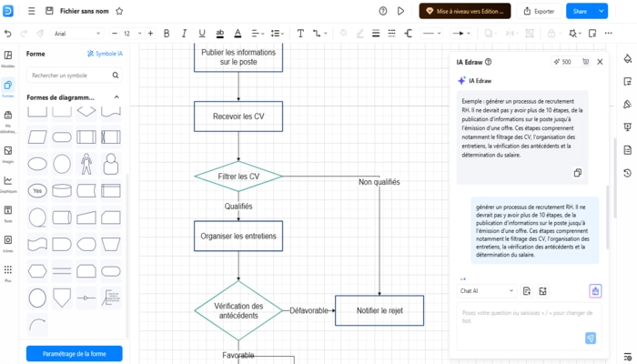Close the IA Edraw panel

600,62
